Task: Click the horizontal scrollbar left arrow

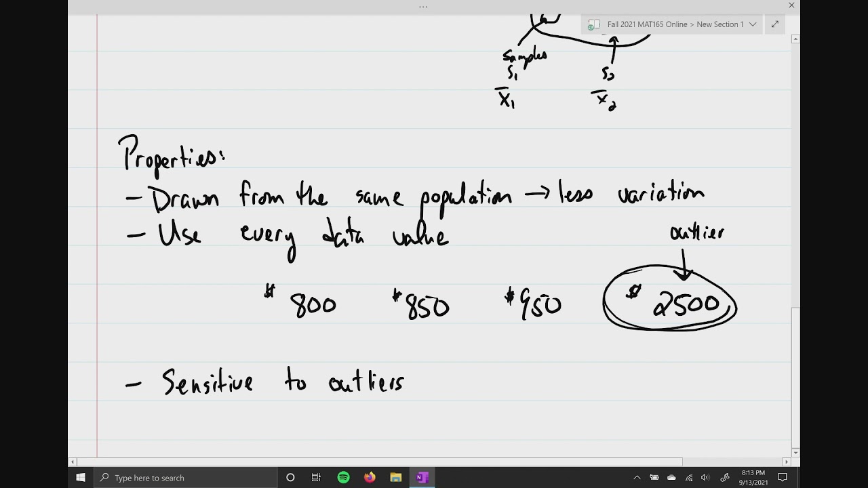Action: [x=73, y=462]
